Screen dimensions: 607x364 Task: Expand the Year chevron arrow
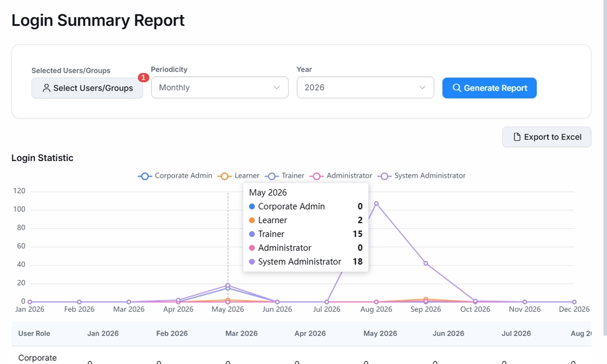(x=422, y=88)
